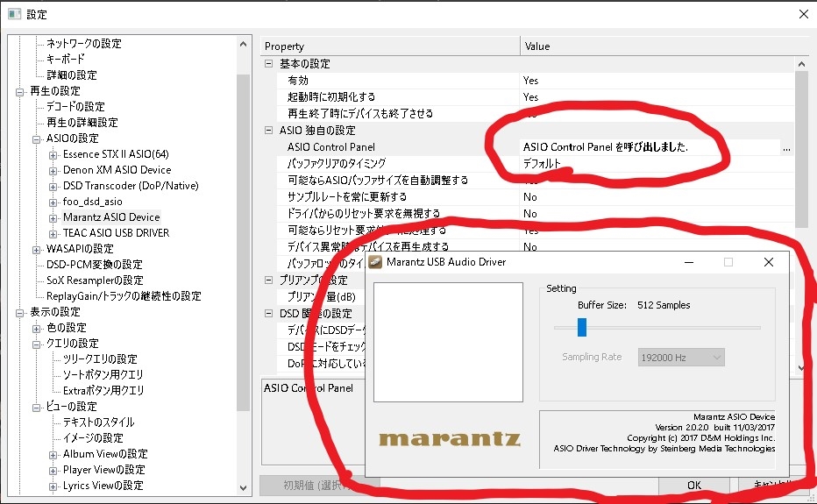Select ソートボタン用クエリ item
Viewport: 817px width, 504px height.
click(x=103, y=375)
